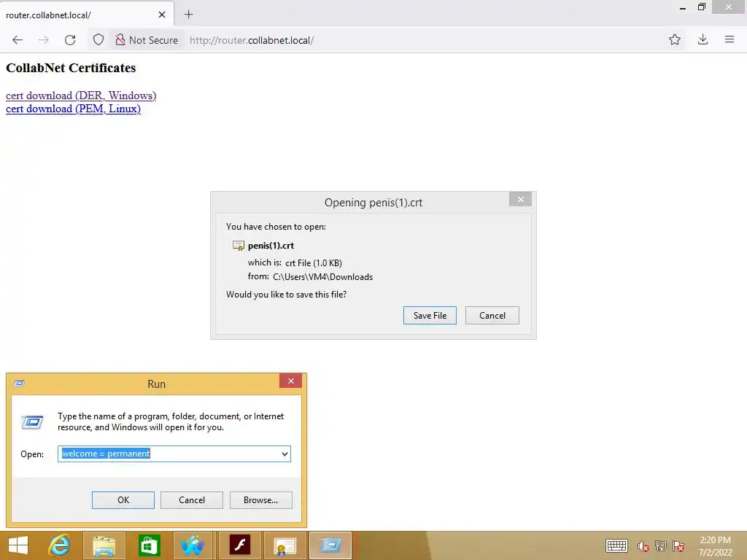This screenshot has height=560, width=747.
Task: Open the DER Windows cert download link
Action: tap(81, 96)
